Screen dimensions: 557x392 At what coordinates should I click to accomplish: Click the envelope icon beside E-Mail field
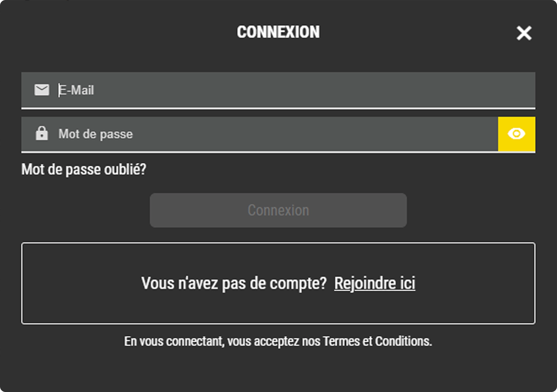pyautogui.click(x=41, y=89)
